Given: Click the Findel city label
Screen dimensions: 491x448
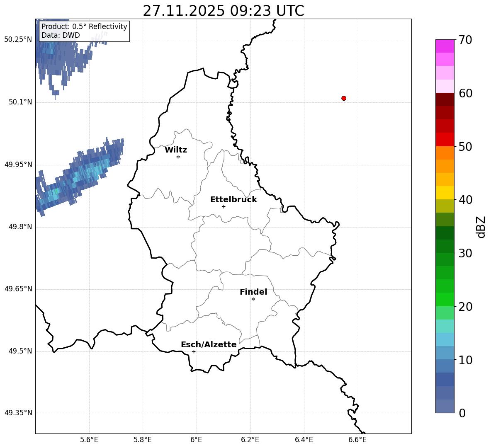Looking at the screenshot, I should coord(253,292).
